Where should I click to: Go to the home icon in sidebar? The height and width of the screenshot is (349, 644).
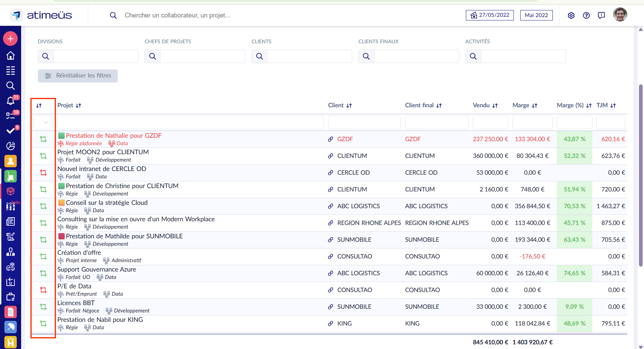pyautogui.click(x=10, y=55)
